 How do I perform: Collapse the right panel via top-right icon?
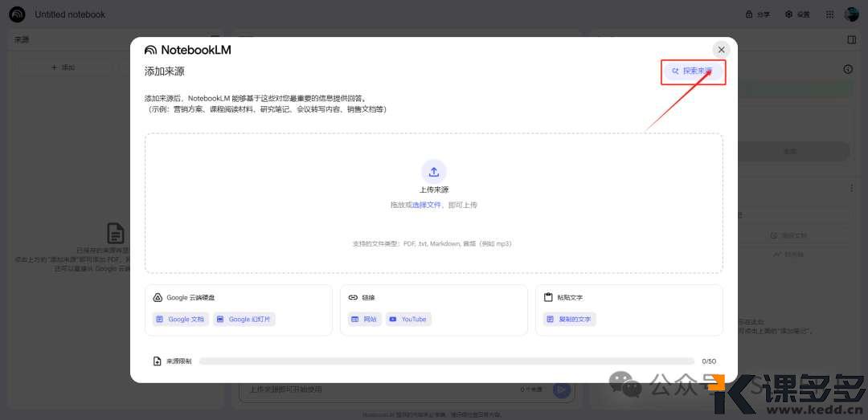pos(851,39)
